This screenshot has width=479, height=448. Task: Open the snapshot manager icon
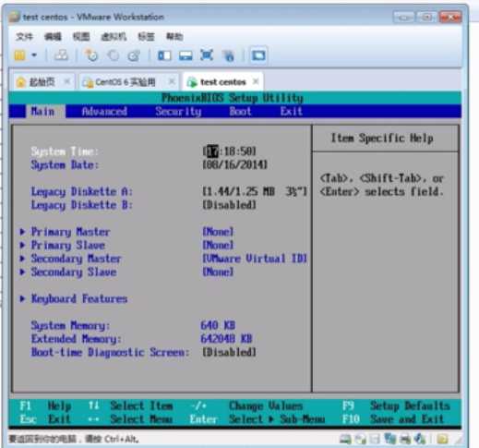[x=134, y=55]
